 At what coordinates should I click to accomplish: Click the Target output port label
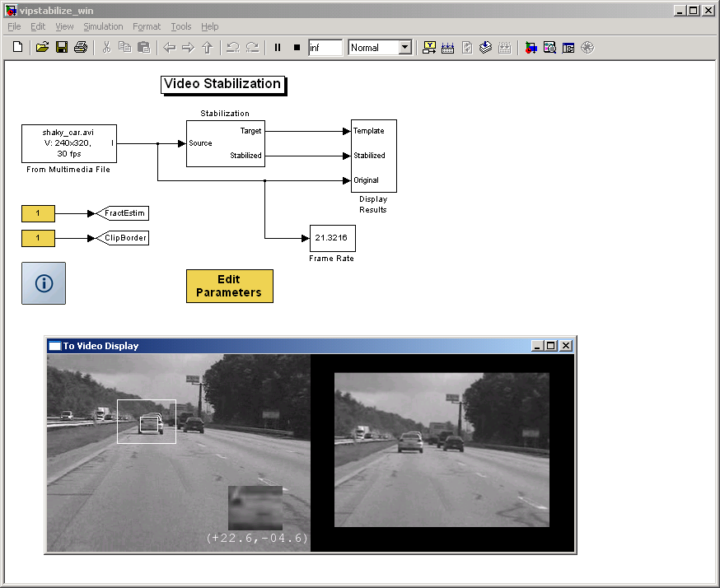pos(250,131)
